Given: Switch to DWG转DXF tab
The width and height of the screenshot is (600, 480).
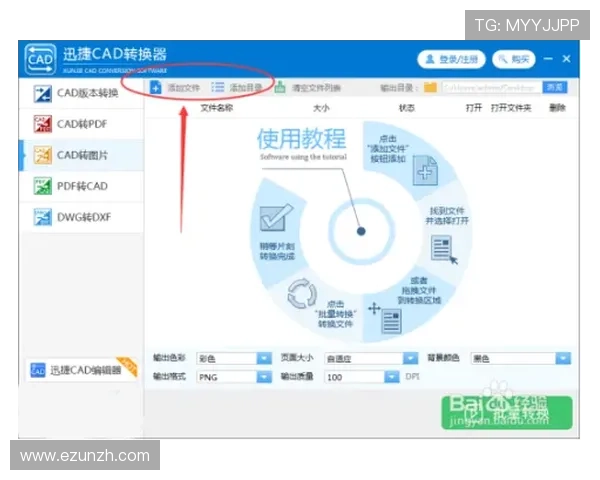Looking at the screenshot, I should tap(82, 217).
